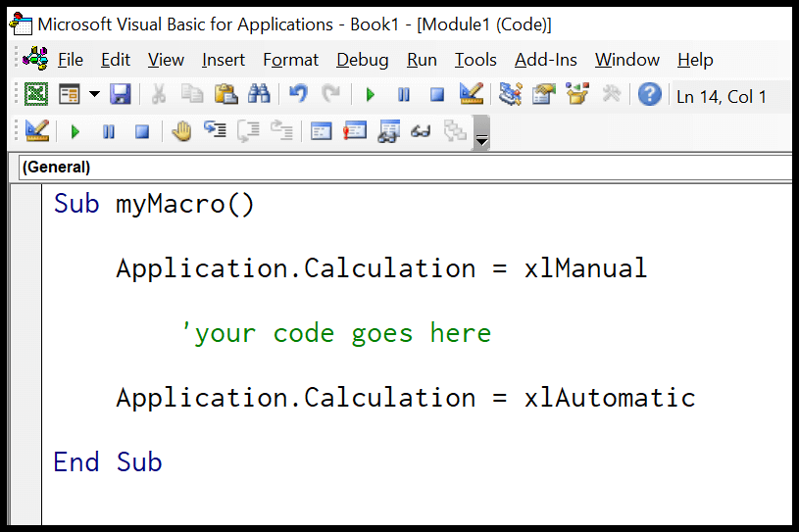Click Step Into on the Debug toolbar
The width and height of the screenshot is (799, 532).
215,131
